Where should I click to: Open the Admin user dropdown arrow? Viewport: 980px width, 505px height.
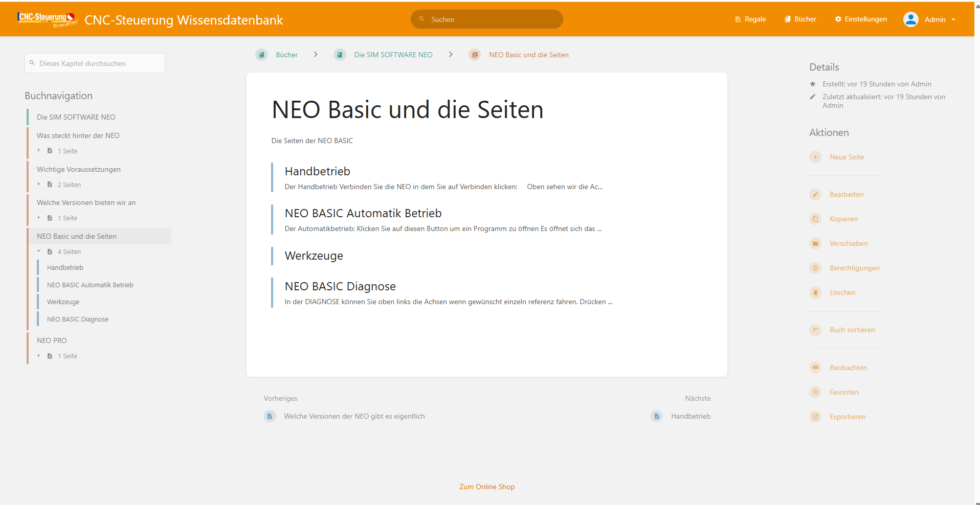click(x=953, y=20)
